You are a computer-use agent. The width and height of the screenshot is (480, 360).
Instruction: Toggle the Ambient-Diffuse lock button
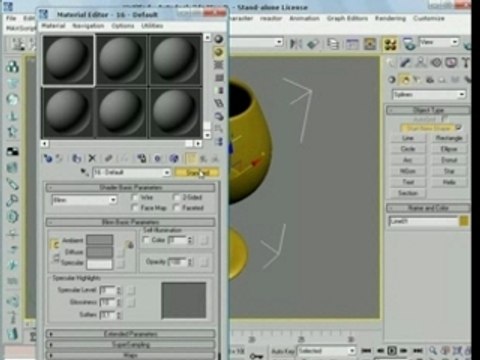click(x=55, y=245)
